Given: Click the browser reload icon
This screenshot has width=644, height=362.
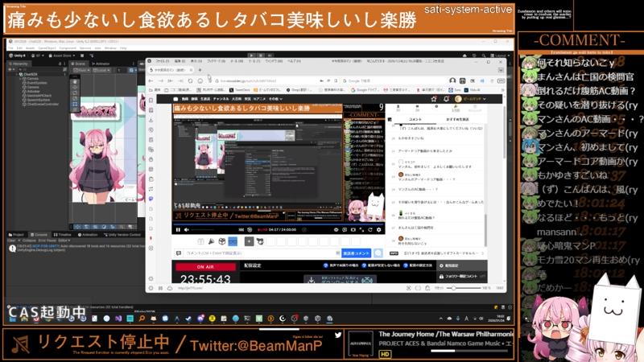Looking at the screenshot, I should pyautogui.click(x=190, y=81).
